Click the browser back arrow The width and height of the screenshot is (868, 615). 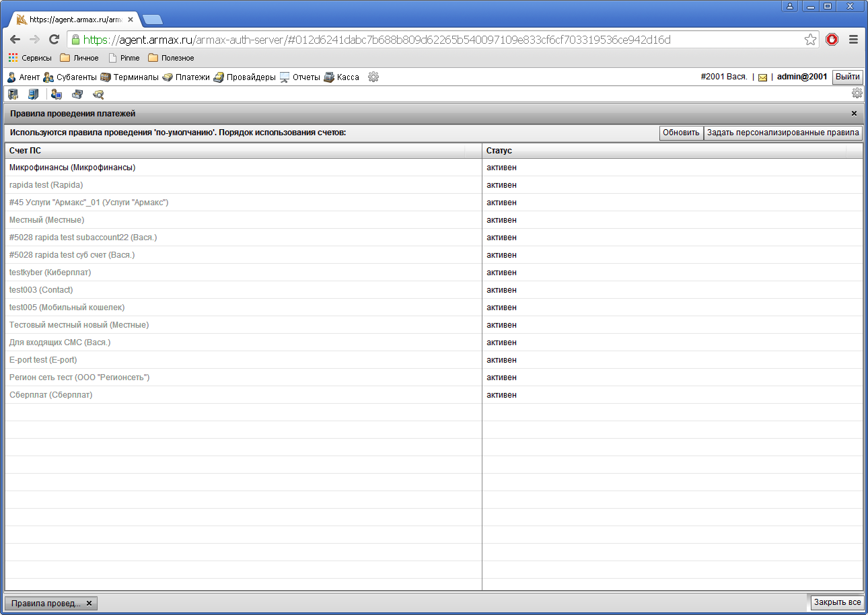pyautogui.click(x=15, y=40)
